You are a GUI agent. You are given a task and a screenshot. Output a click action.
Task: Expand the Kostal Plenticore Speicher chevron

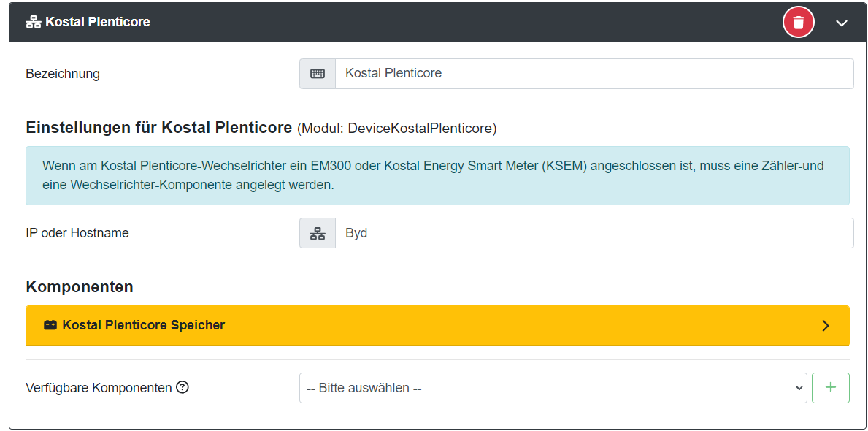[x=826, y=326]
